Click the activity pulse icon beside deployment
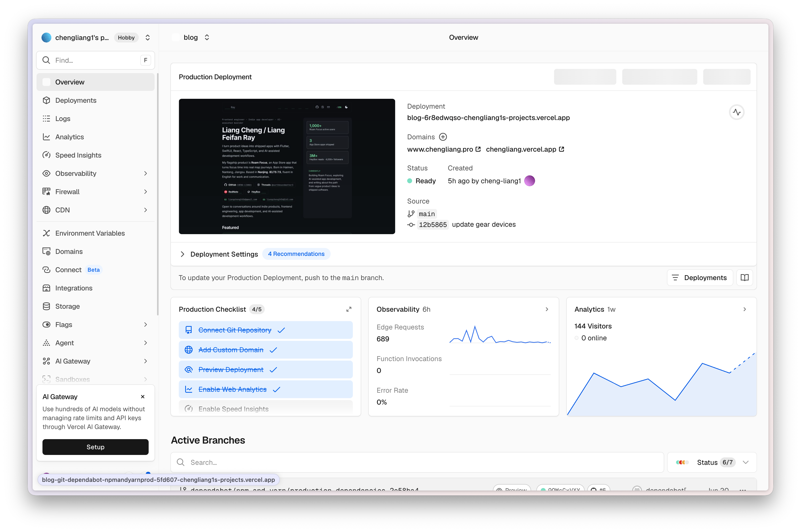 tap(737, 112)
